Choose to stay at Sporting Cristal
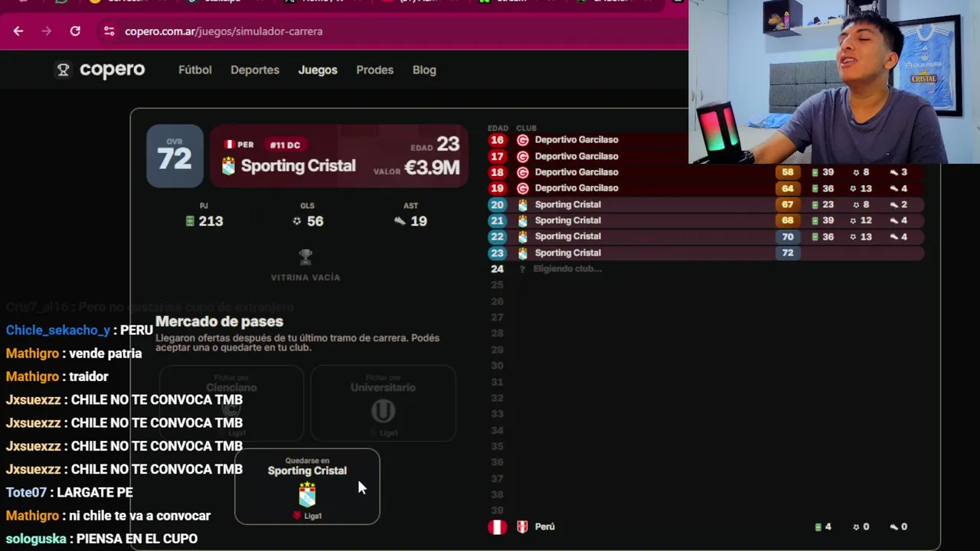The image size is (980, 551). 307,487
